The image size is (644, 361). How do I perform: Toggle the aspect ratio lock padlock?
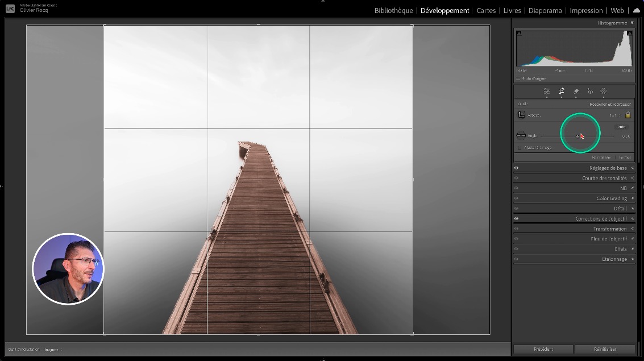(628, 115)
